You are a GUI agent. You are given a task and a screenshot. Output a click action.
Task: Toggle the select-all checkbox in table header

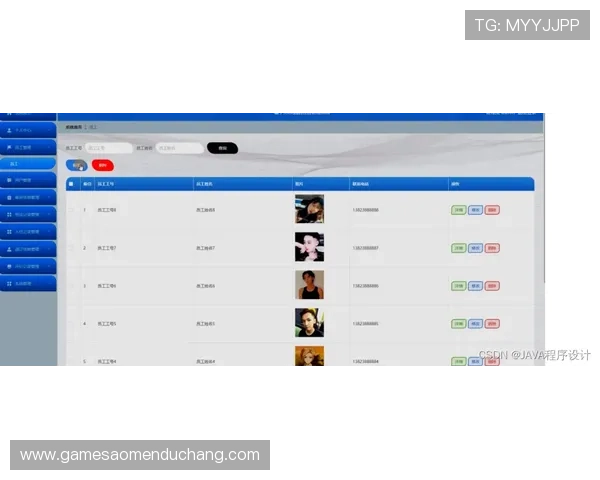coord(71,184)
